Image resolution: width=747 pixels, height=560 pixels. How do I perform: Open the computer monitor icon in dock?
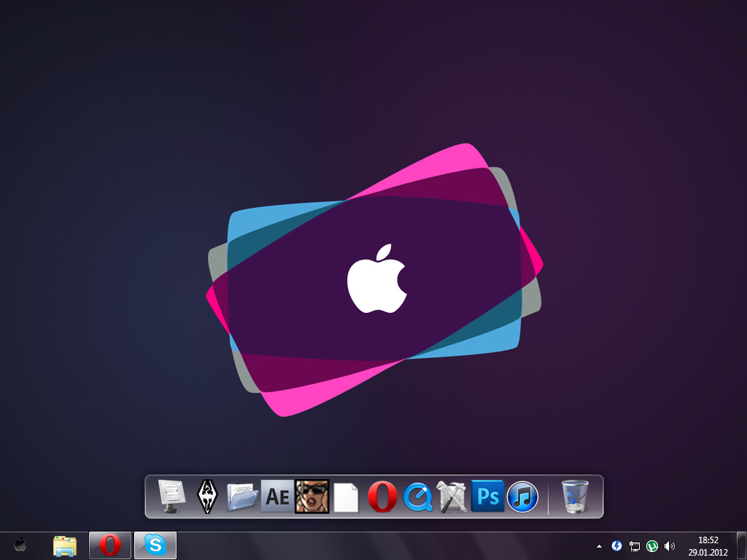172,496
